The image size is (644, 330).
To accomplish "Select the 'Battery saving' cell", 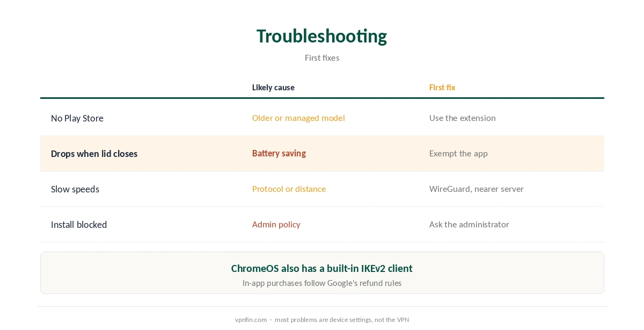I will pyautogui.click(x=279, y=153).
